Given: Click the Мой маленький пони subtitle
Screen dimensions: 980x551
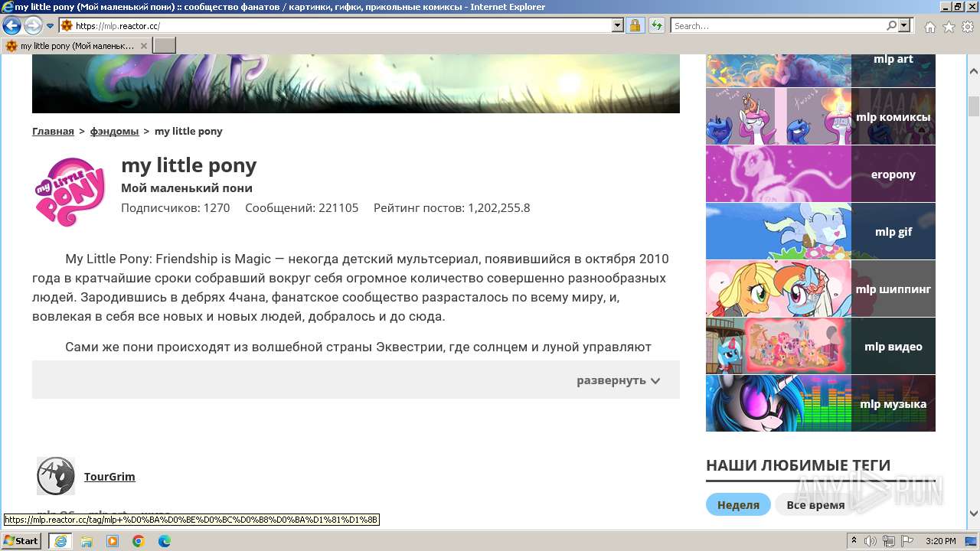Looking at the screenshot, I should 187,187.
